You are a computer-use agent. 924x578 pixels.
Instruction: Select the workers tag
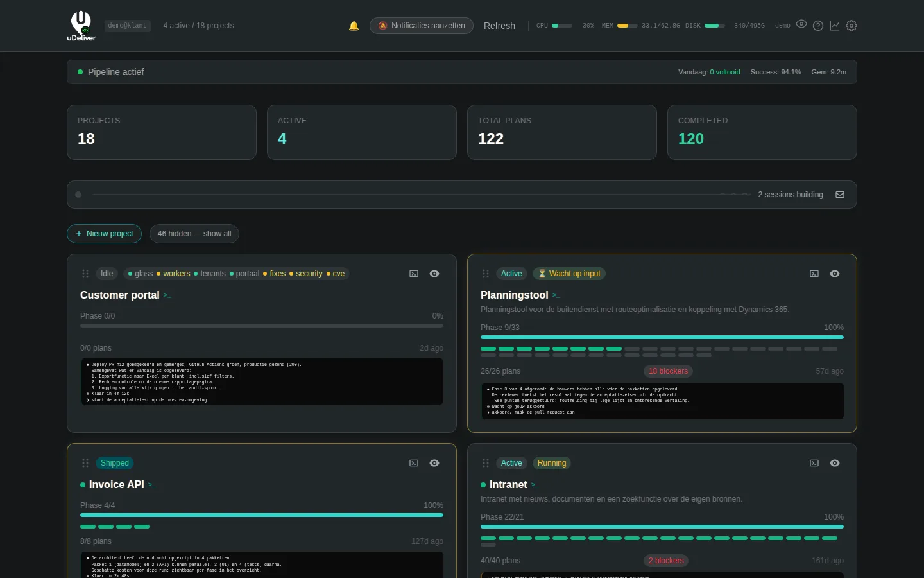(173, 274)
